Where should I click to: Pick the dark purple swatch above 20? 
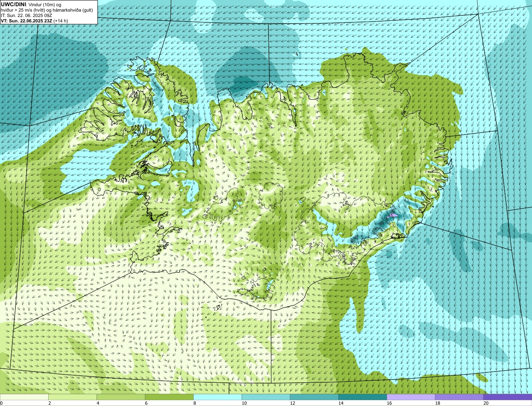507,397
